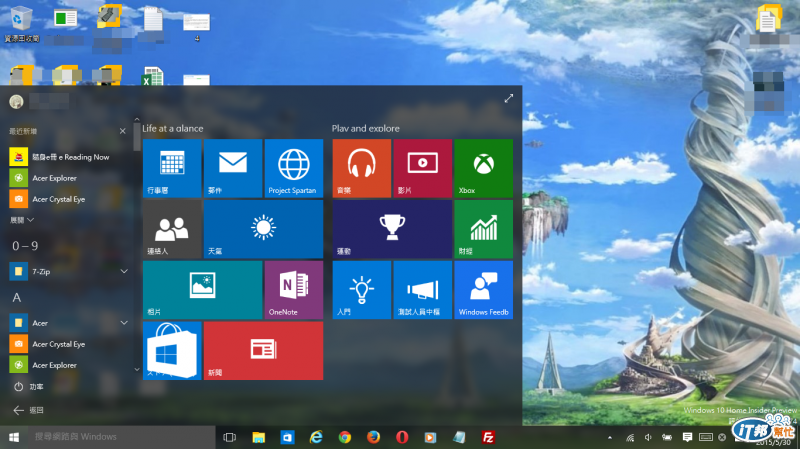Open the Insider Hub megaphone tile
800x449 pixels.
point(422,290)
